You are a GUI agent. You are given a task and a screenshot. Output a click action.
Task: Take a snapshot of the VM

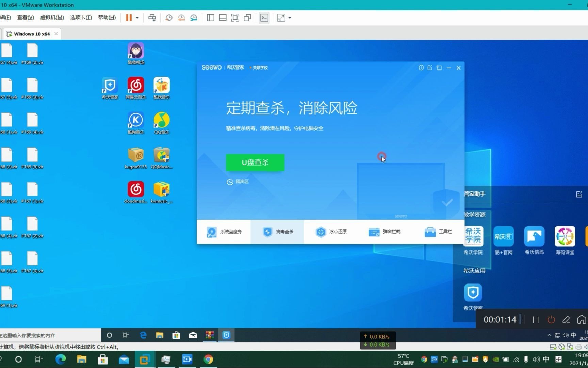(x=169, y=18)
